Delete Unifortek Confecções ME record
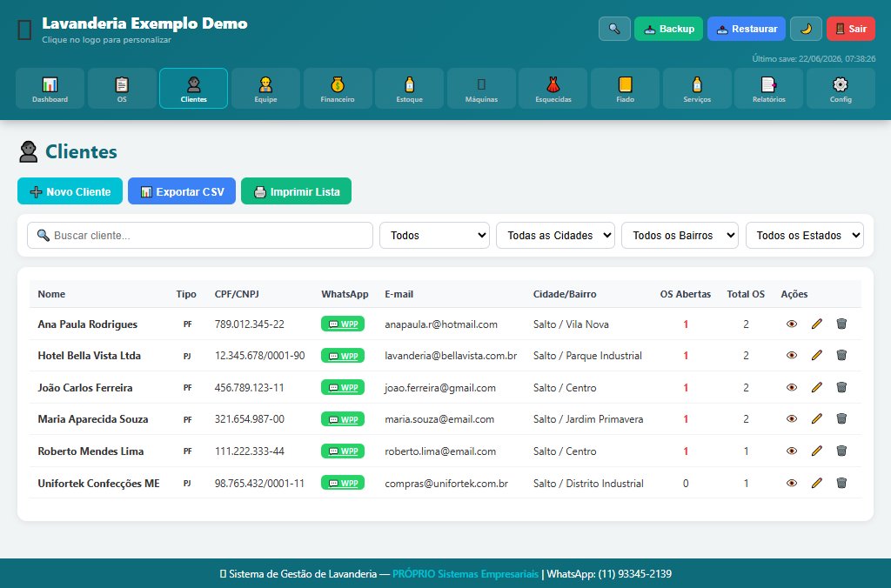The image size is (891, 588). (x=841, y=483)
